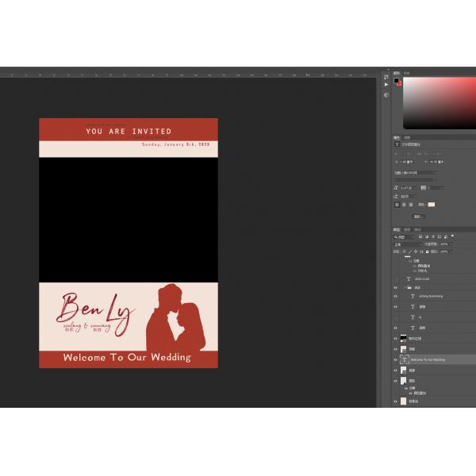The width and height of the screenshot is (476, 476).
Task: Click the lock position icon
Action: [x=421, y=251]
